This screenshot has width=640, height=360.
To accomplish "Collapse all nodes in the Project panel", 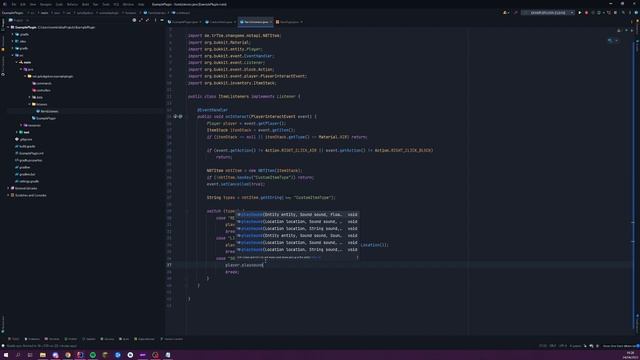I will tap(147, 20).
